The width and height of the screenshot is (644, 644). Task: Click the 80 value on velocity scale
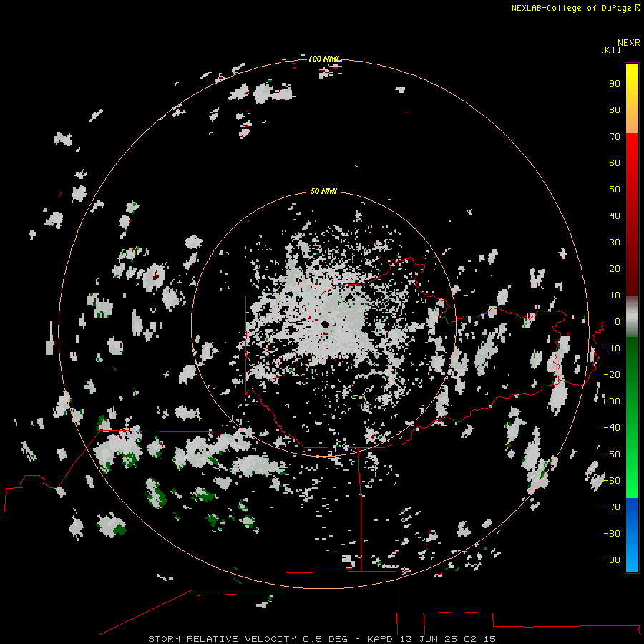point(615,110)
